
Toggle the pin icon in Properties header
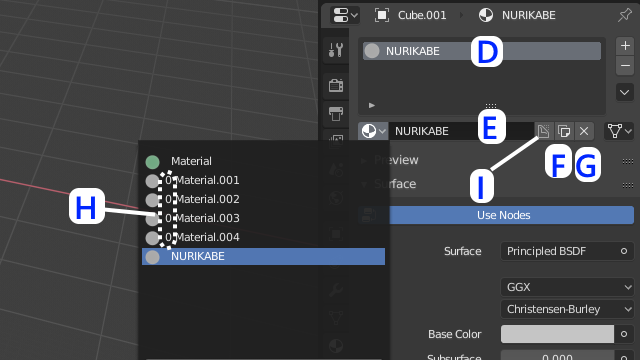click(x=624, y=16)
